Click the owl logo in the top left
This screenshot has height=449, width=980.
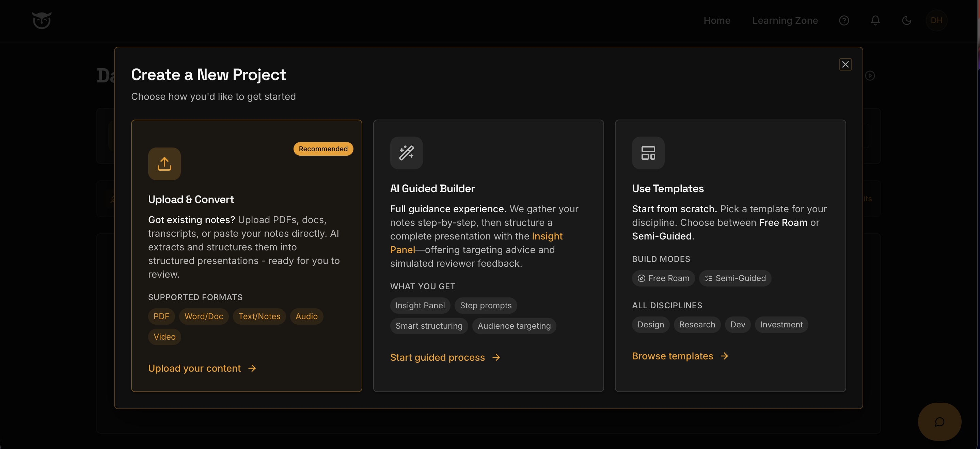pos(42,20)
